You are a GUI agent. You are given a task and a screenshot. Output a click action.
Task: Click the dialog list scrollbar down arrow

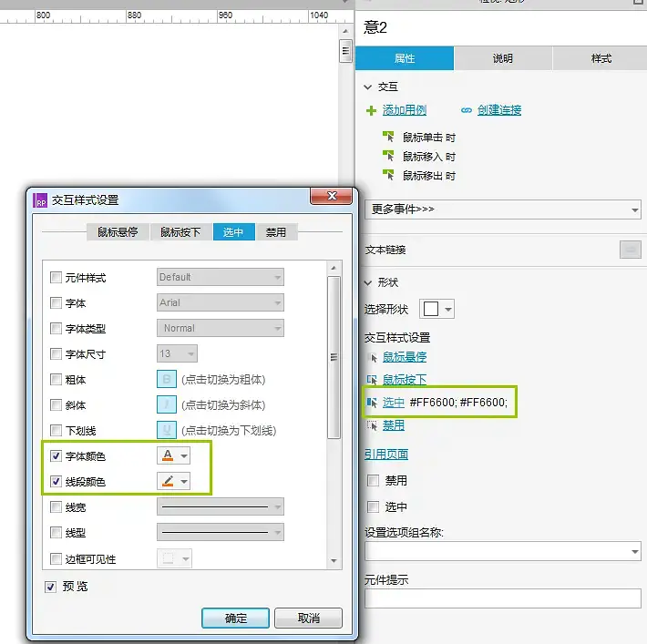point(334,561)
